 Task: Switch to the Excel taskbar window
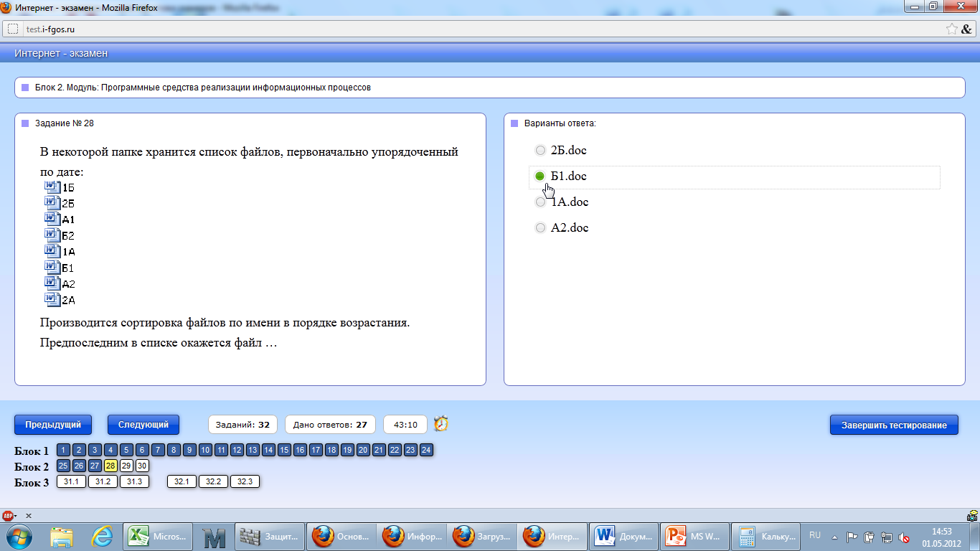159,537
